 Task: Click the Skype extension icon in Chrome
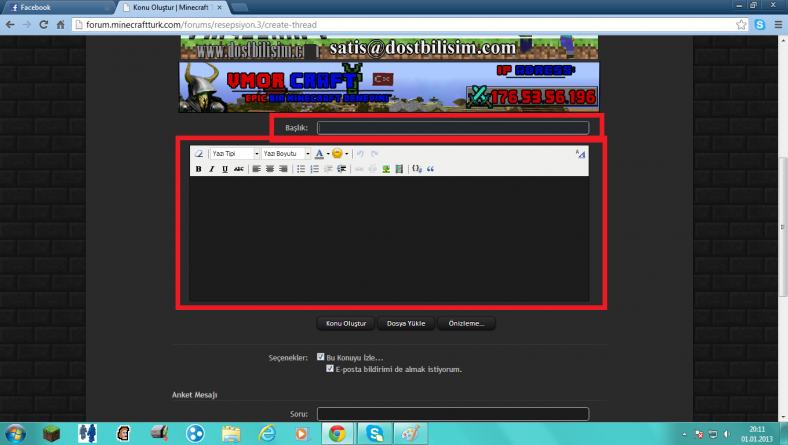pos(760,25)
